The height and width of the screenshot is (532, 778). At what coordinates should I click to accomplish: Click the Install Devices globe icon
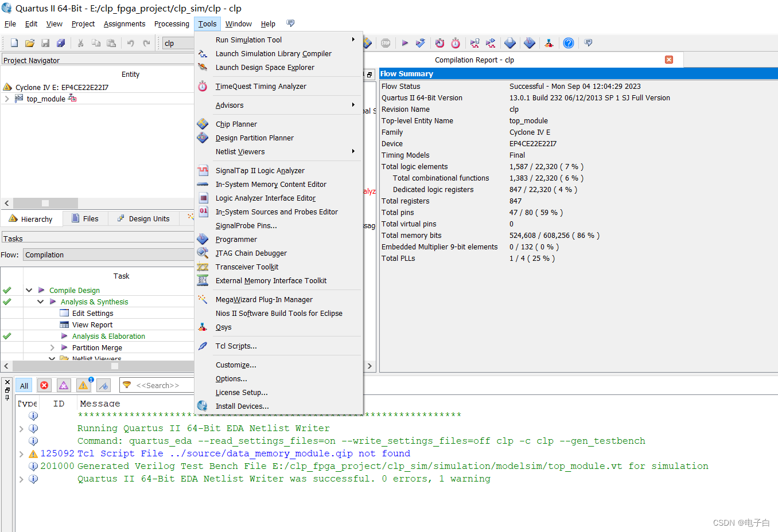203,406
